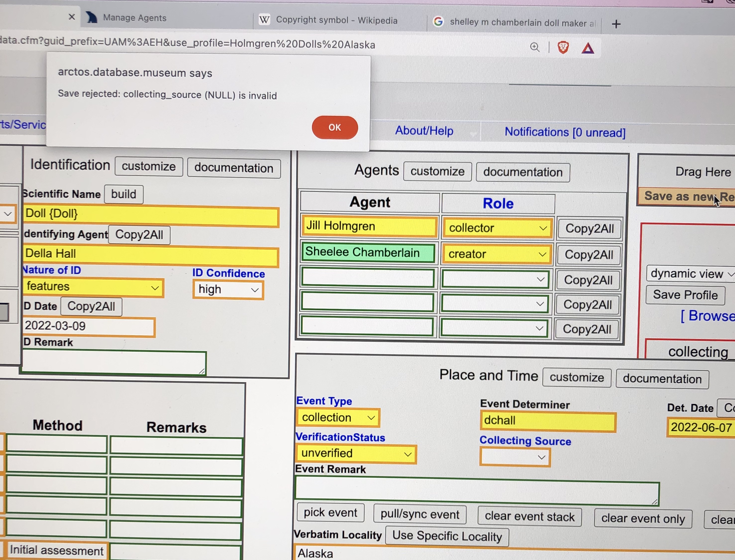735x560 pixels.
Task: Click the pull/sync event button
Action: [x=419, y=514]
